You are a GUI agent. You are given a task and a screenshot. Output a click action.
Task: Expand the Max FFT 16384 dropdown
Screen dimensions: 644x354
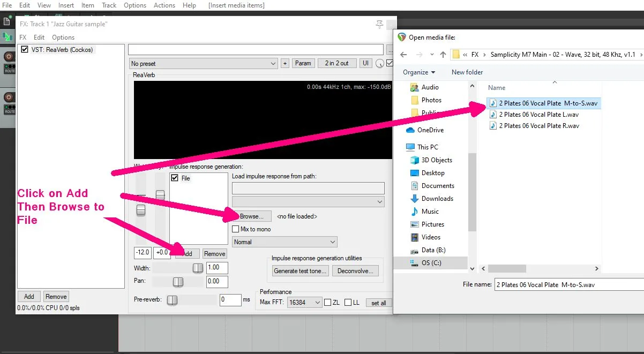(304, 303)
